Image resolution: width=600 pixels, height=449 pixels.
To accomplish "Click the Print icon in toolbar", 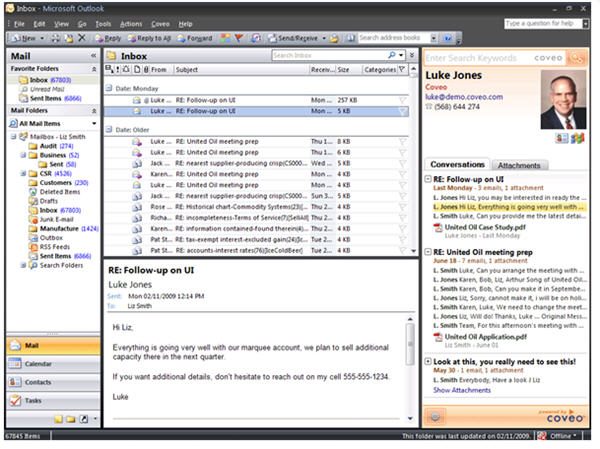I will (x=56, y=38).
